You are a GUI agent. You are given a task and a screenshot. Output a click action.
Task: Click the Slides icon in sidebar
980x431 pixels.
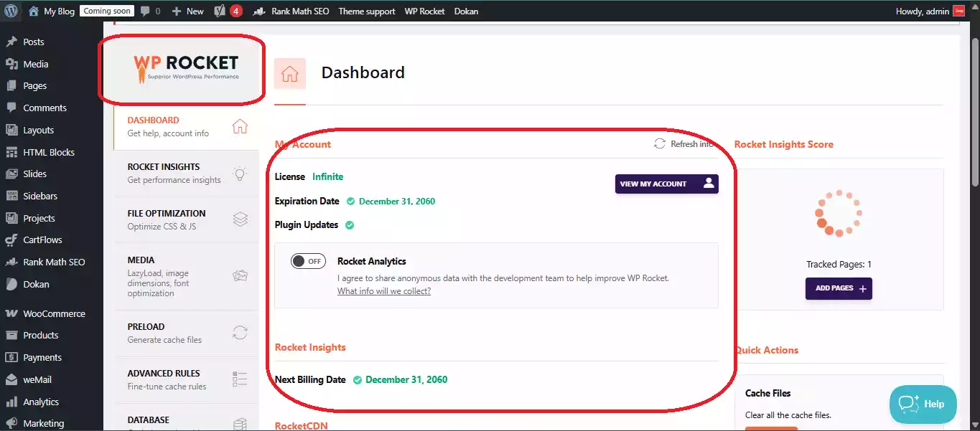11,174
